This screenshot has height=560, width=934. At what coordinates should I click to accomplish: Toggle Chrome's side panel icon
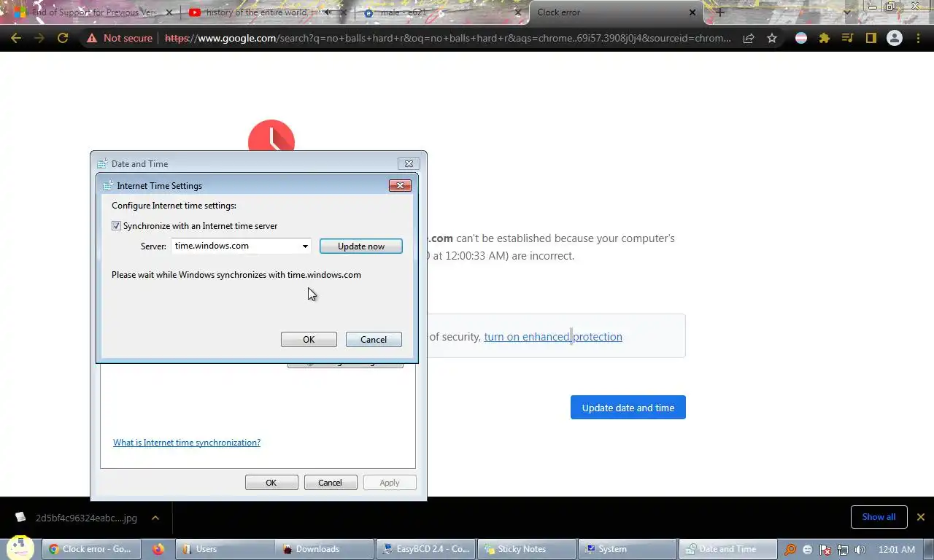tap(871, 38)
